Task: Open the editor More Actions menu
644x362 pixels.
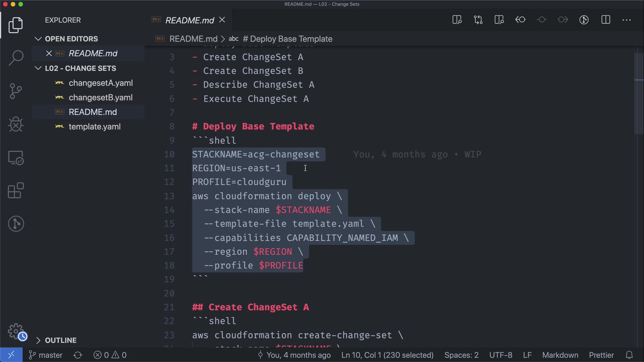Action: (626, 20)
